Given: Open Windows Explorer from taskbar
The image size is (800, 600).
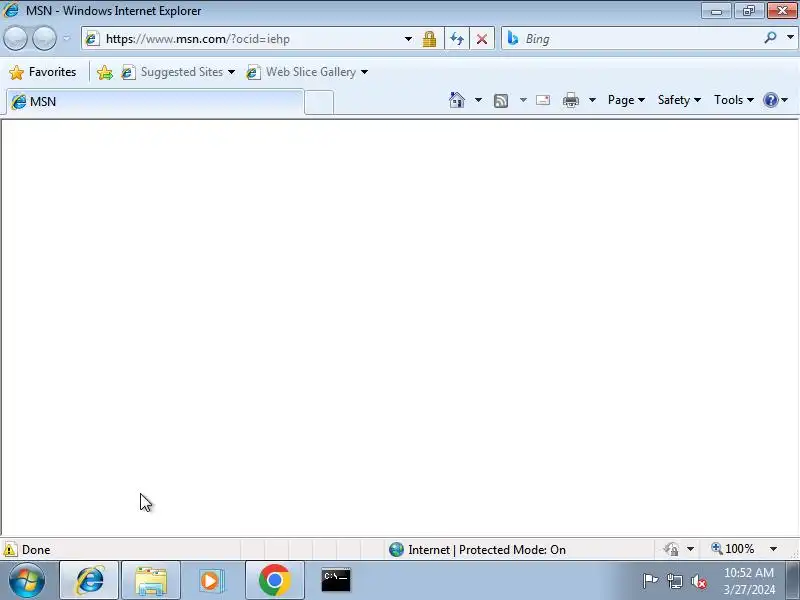Looking at the screenshot, I should pos(151,580).
